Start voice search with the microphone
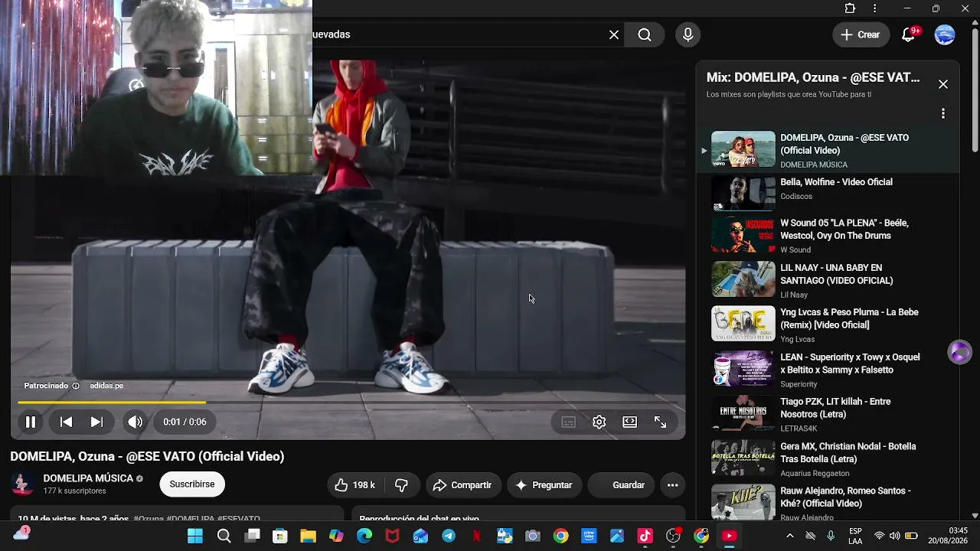This screenshot has width=980, height=551. click(688, 34)
